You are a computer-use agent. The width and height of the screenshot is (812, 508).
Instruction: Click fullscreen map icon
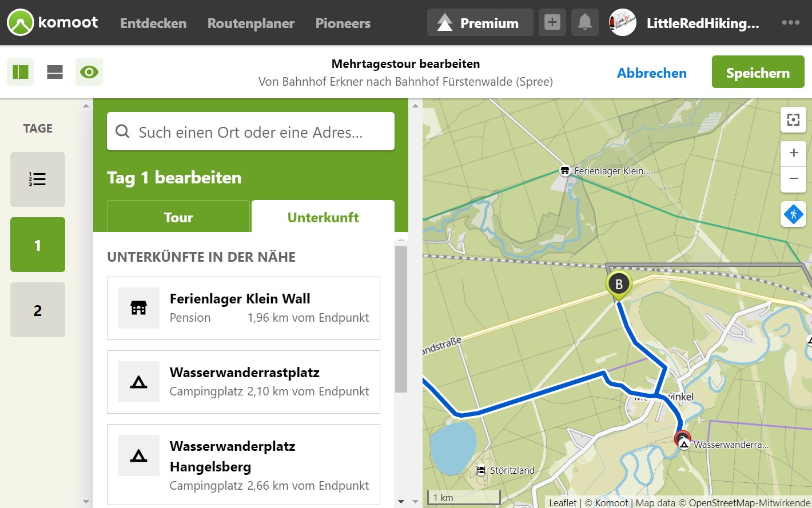tap(793, 119)
